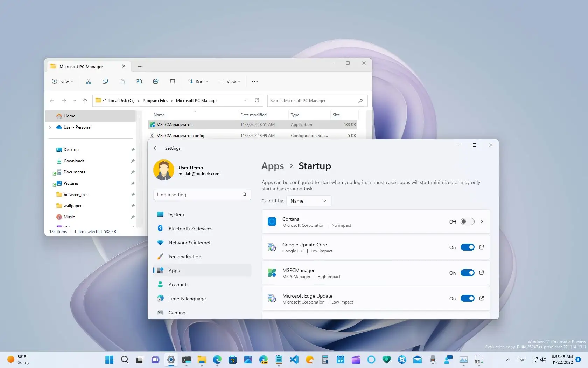Expand the User - Personal tree item
The image size is (588, 368).
tap(50, 127)
